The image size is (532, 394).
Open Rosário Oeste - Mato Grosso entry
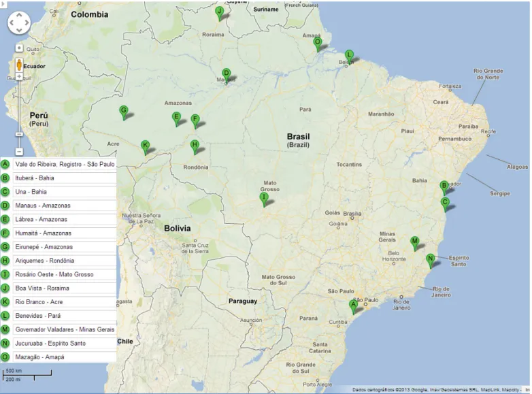pyautogui.click(x=65, y=274)
